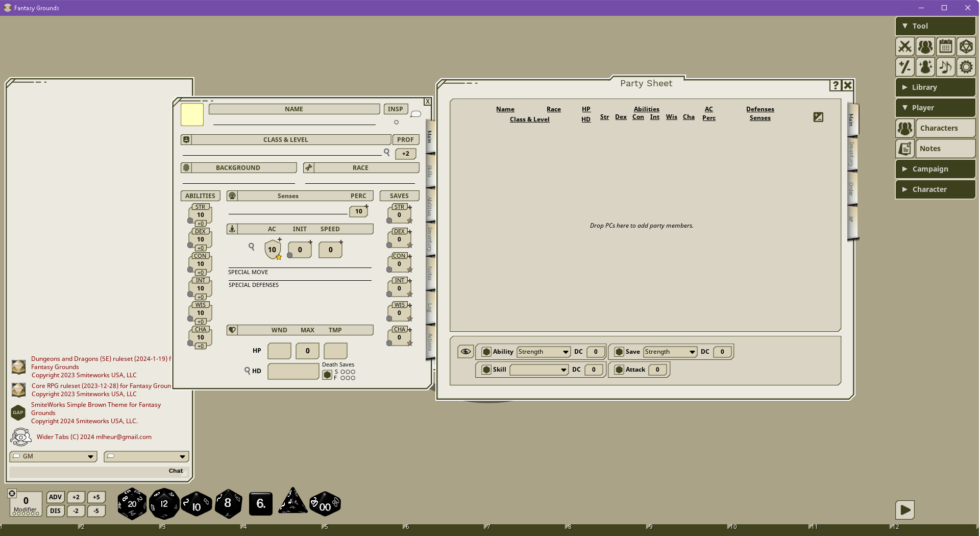
Task: Toggle the DIS disadvantage button
Action: (56, 511)
